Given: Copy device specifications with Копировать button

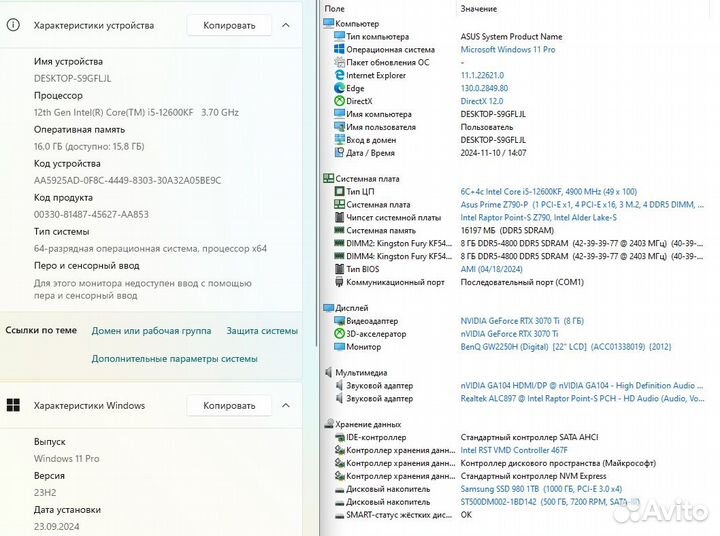Looking at the screenshot, I should (229, 25).
